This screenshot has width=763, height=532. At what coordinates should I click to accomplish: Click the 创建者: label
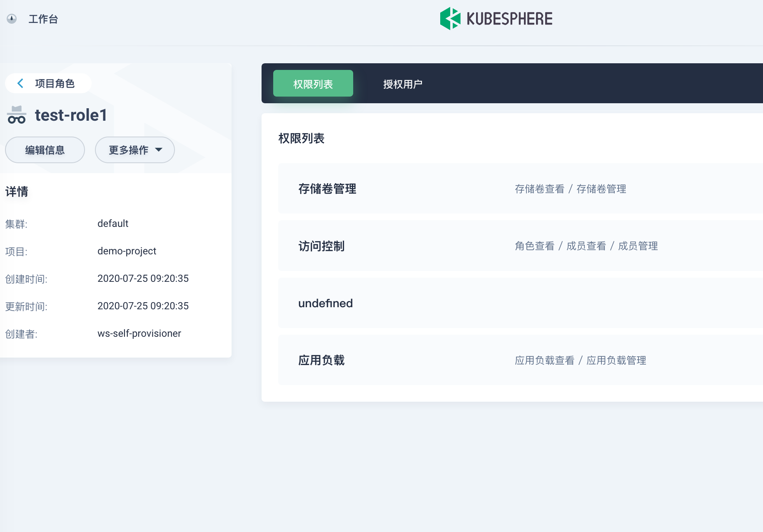[x=21, y=334]
